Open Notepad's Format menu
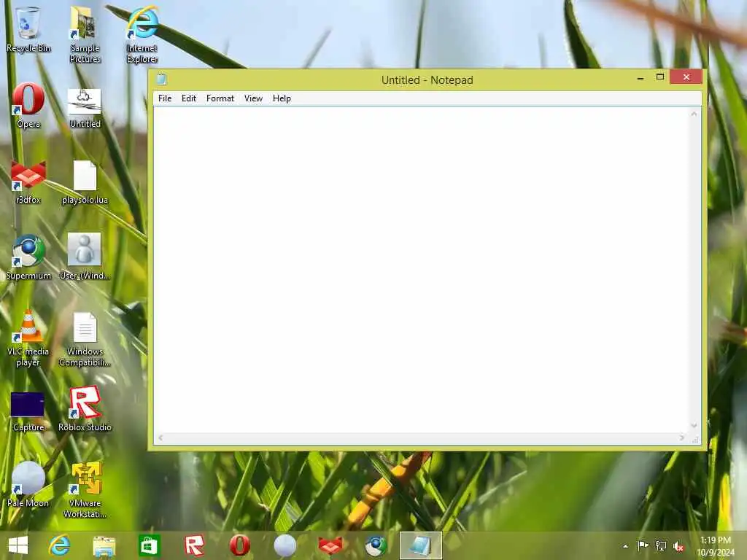 (220, 98)
